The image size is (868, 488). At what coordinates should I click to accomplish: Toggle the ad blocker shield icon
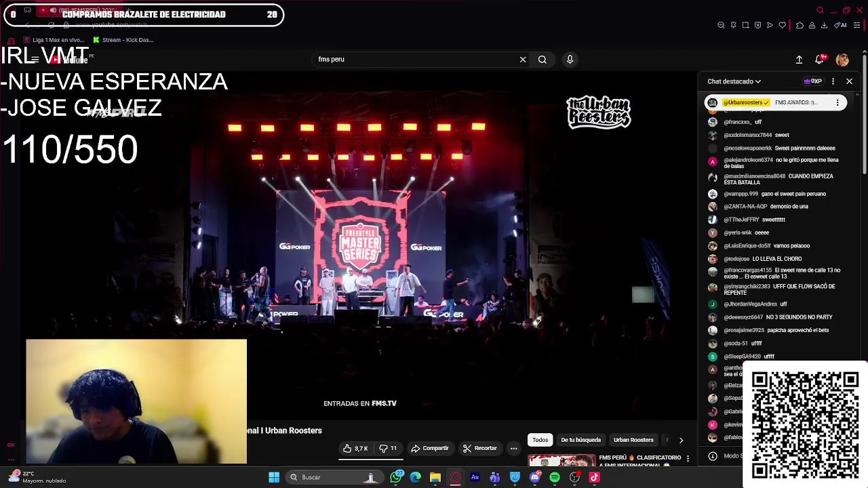pos(757,25)
